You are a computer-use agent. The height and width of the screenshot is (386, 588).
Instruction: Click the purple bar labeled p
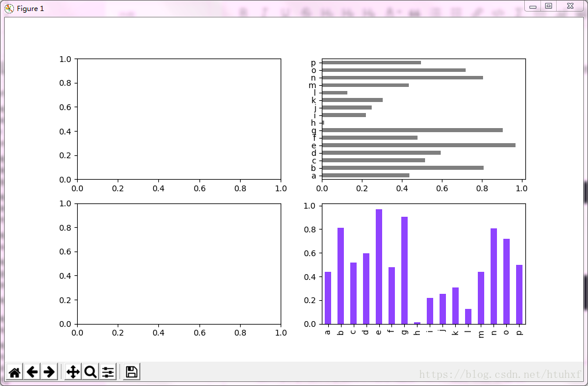pos(519,294)
